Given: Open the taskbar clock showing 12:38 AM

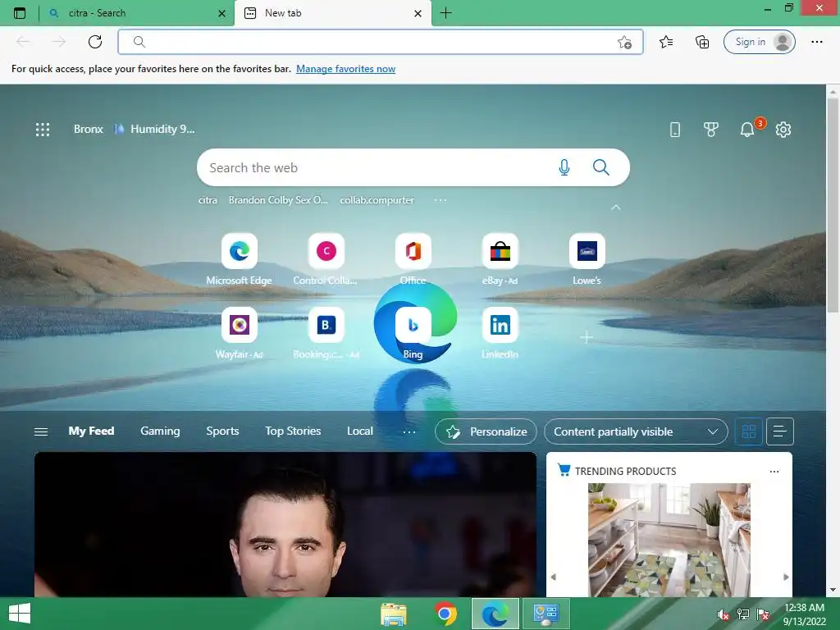Looking at the screenshot, I should click(x=804, y=614).
